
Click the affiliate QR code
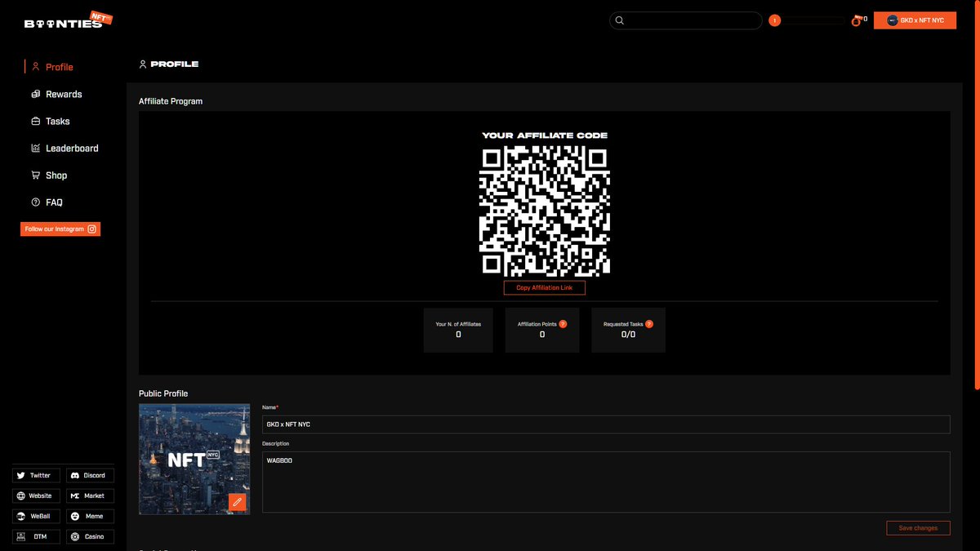coord(545,211)
